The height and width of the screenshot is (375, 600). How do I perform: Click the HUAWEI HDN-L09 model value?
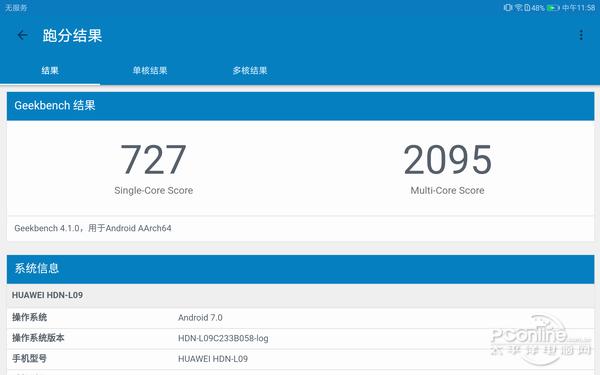(213, 359)
